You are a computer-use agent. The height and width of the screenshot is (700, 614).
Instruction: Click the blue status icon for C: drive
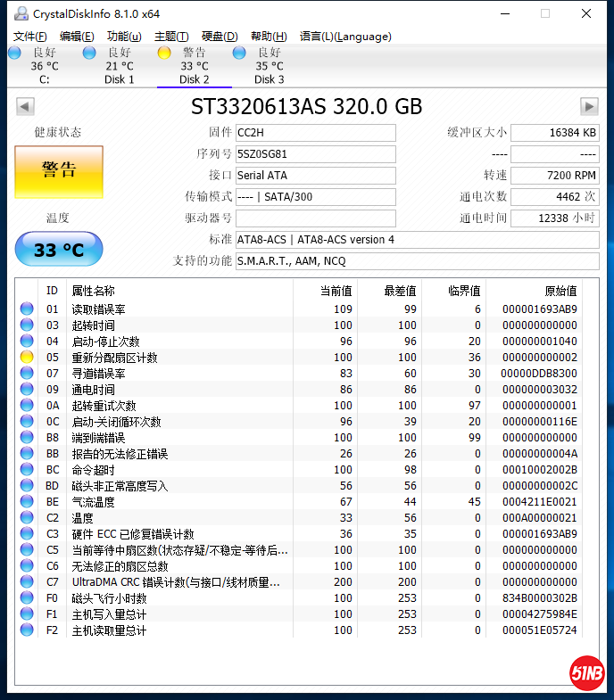pyautogui.click(x=14, y=53)
